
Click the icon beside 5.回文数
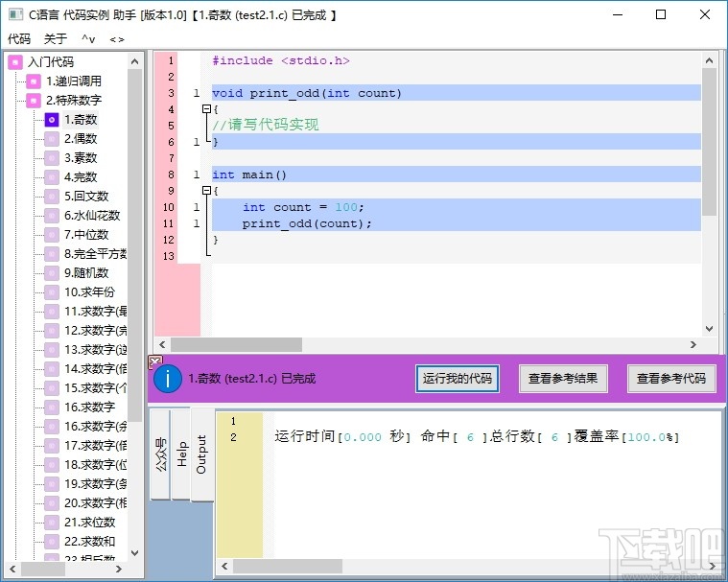[x=52, y=196]
